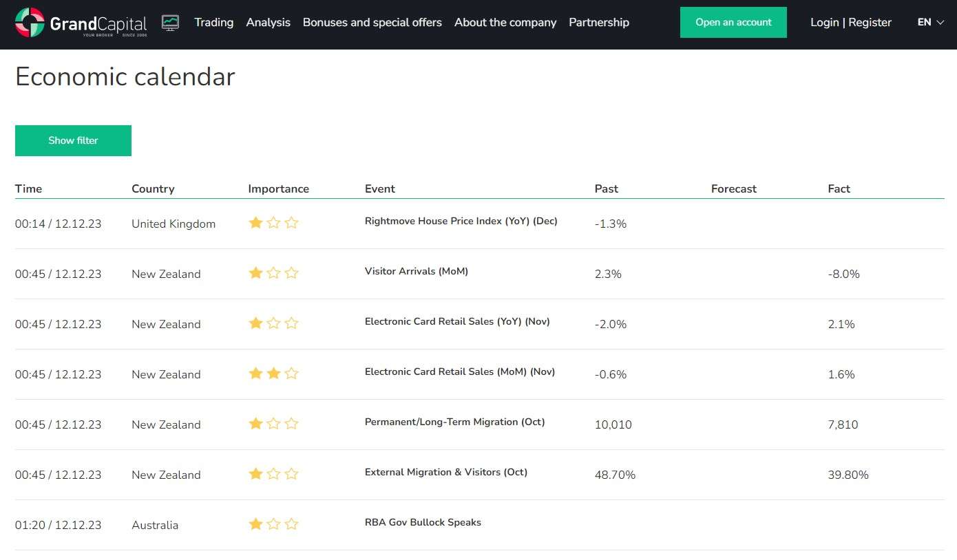Click the 39.80% fact value
This screenshot has width=957, height=560.
(848, 475)
